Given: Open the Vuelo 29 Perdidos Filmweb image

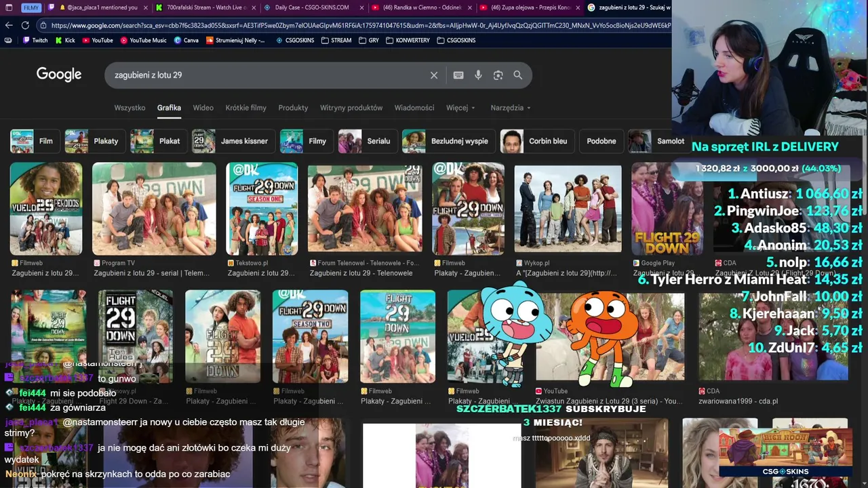Looking at the screenshot, I should coord(46,209).
